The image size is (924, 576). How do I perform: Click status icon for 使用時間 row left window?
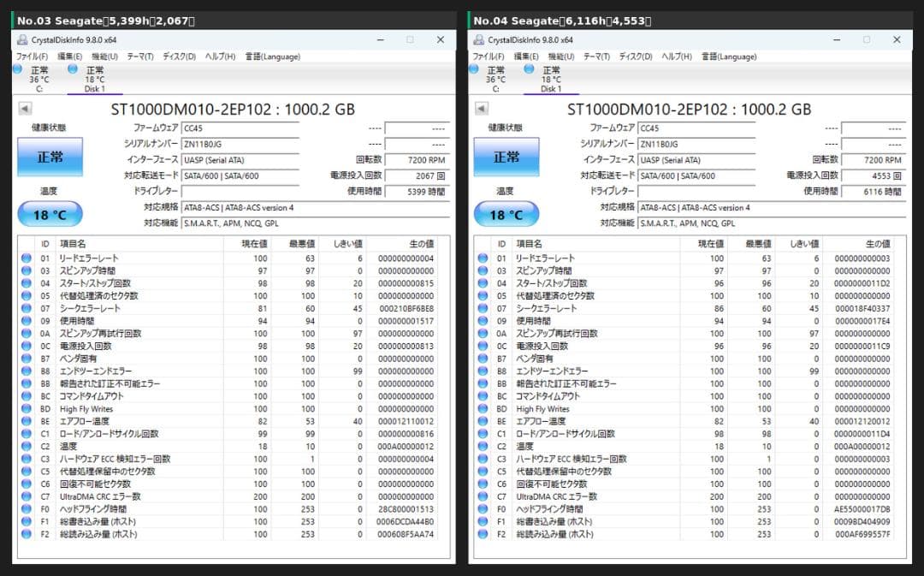(x=27, y=321)
